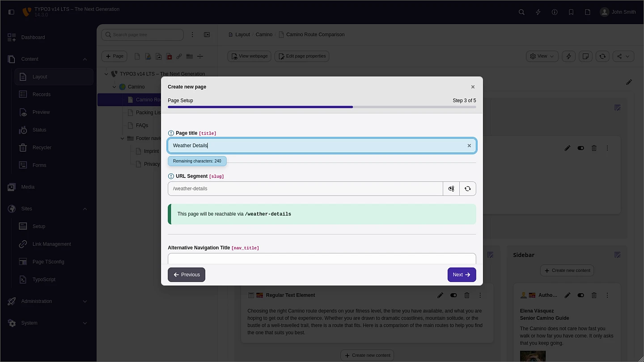This screenshot has width=644, height=362.
Task: Recalculate the URL segment with refresh icon
Action: [467, 188]
